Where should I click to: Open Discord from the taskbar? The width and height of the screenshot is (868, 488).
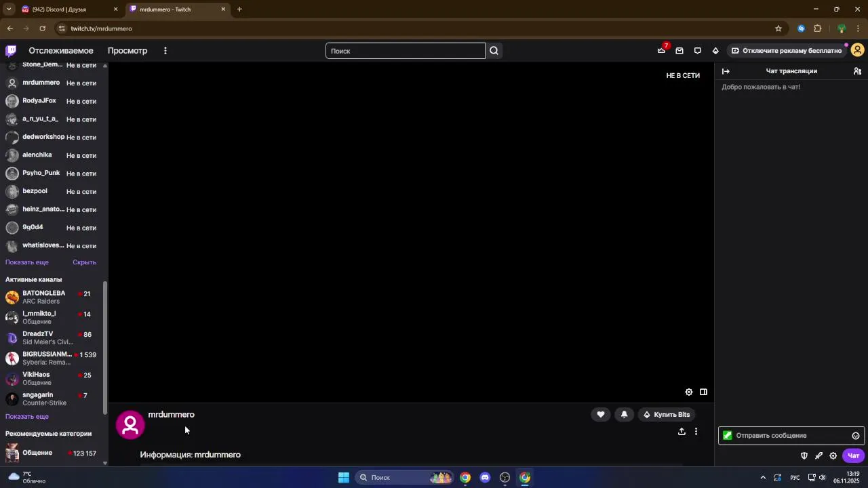click(485, 478)
